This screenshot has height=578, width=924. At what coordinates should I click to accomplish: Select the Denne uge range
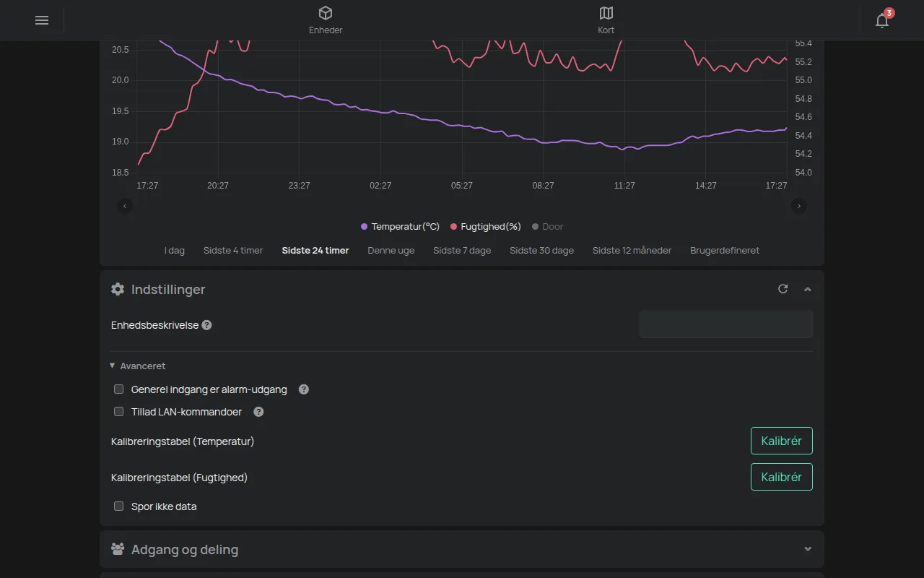(391, 251)
